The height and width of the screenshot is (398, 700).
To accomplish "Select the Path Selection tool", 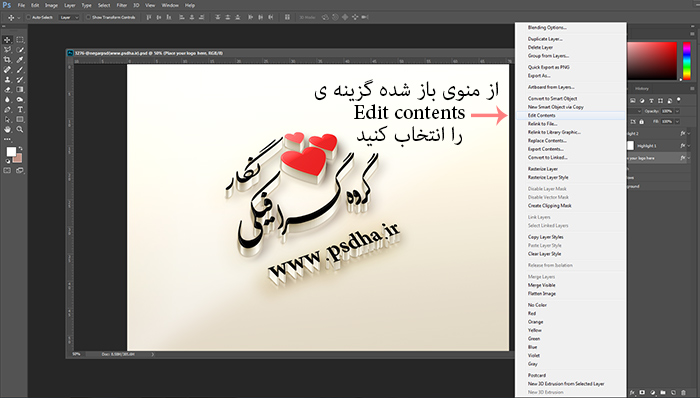I will point(7,119).
